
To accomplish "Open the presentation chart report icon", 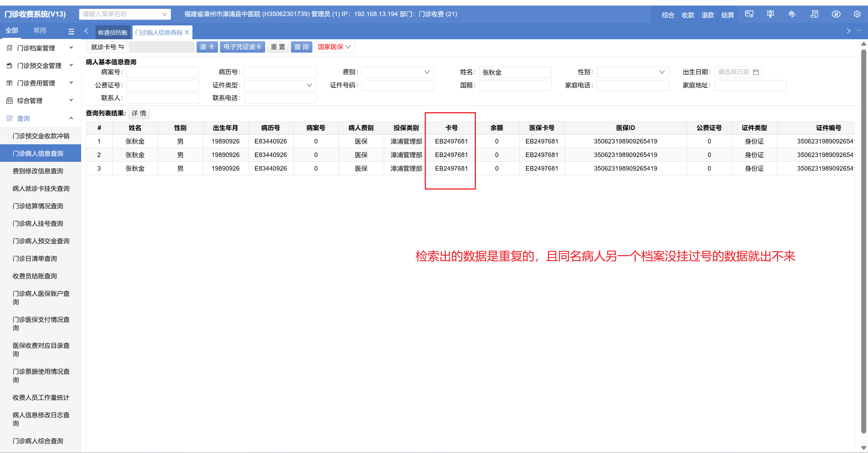I will click(770, 14).
